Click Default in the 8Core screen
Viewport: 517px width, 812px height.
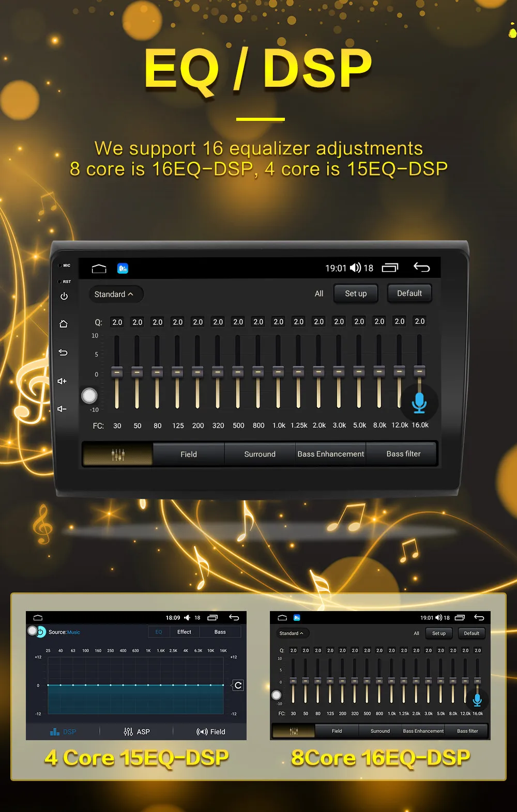[x=472, y=633]
